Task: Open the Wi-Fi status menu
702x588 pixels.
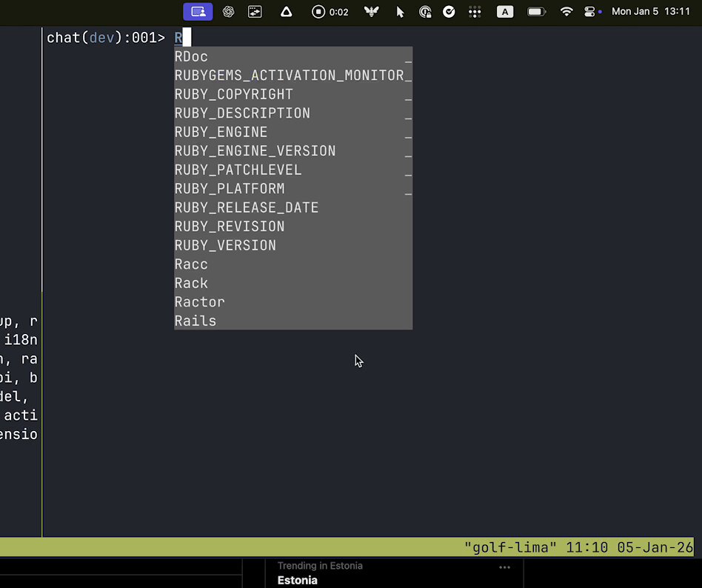Action: click(x=566, y=12)
